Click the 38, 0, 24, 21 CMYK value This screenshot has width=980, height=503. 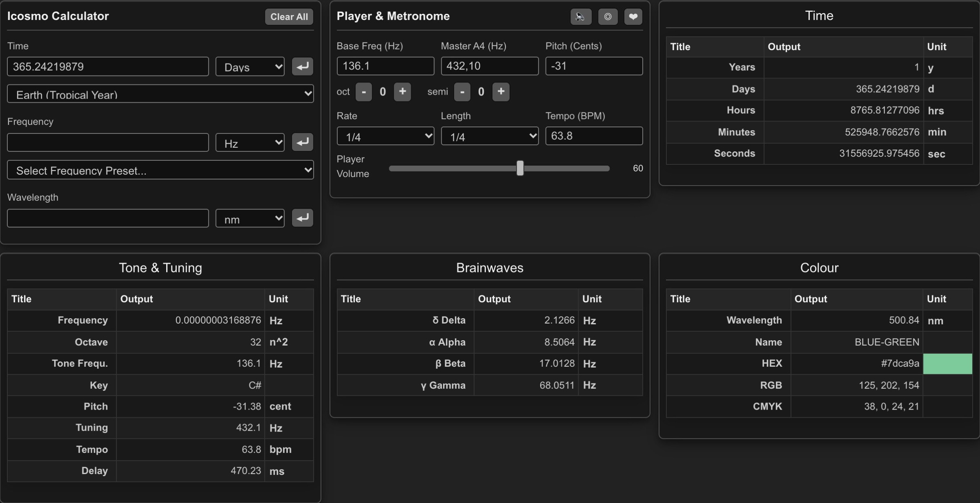[891, 406]
